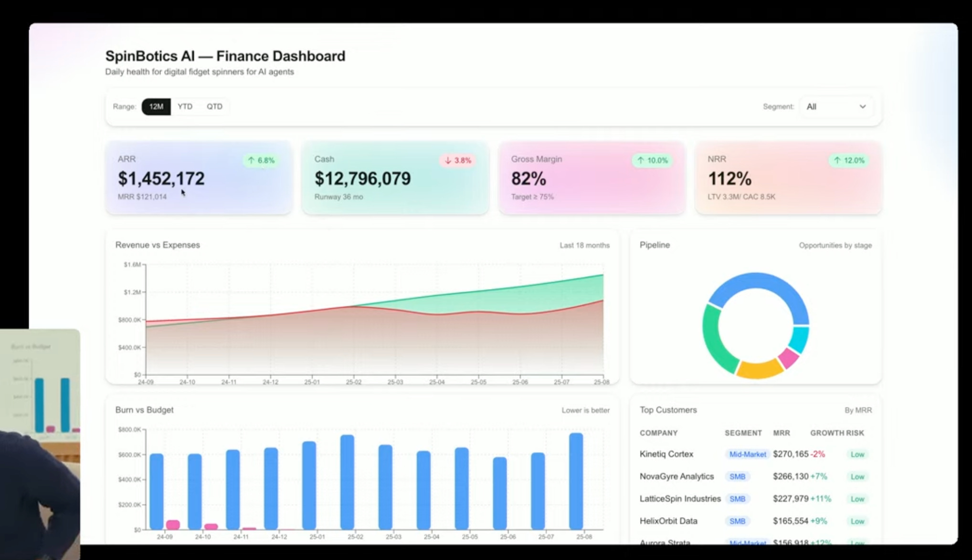Click the Segment dropdown chevron arrow
Viewport: 972px width, 560px height.
862,107
